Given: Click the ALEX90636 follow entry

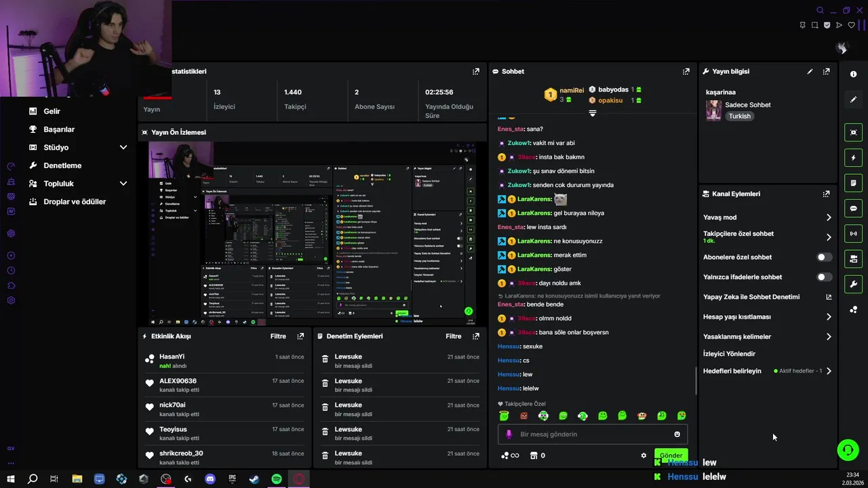Looking at the screenshot, I should [224, 385].
